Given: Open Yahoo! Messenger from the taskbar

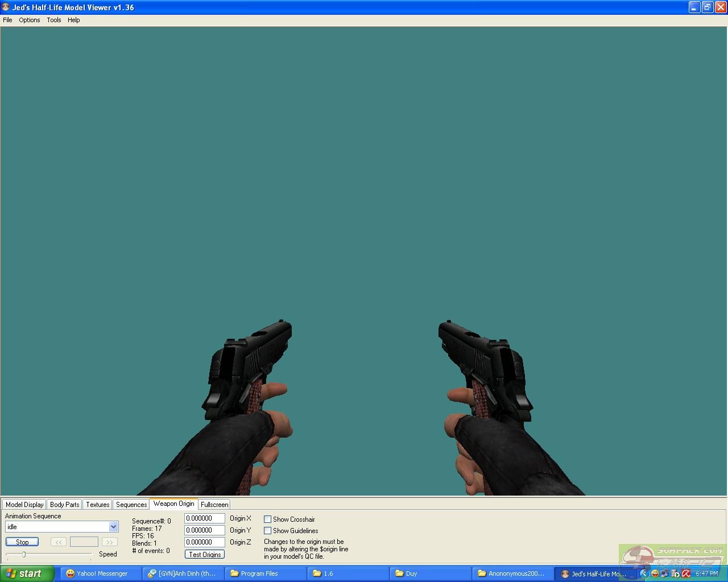Looking at the screenshot, I should point(98,573).
